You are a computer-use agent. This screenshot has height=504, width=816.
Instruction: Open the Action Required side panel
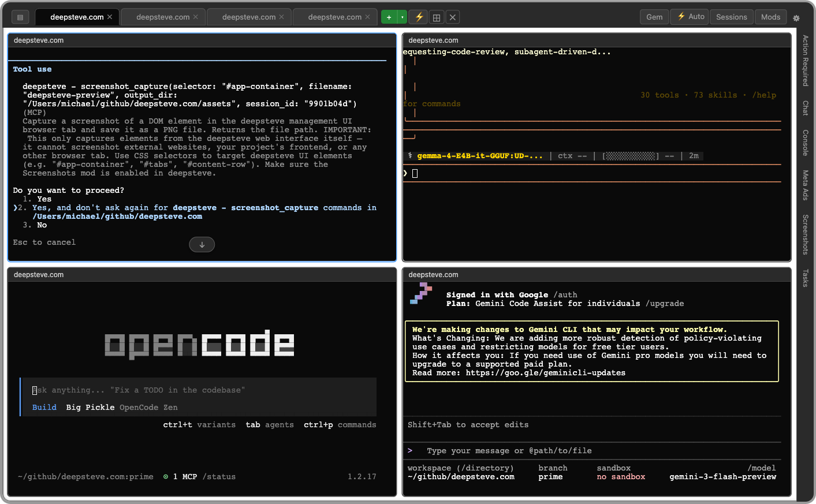[x=806, y=61]
